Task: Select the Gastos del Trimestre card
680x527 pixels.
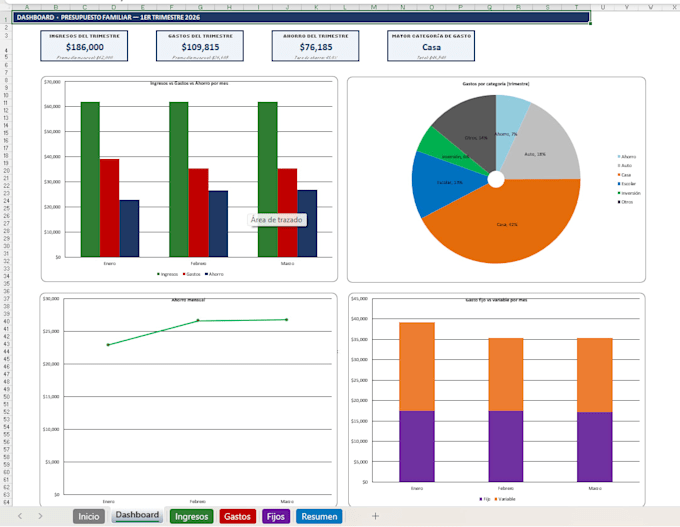Action: coord(200,46)
